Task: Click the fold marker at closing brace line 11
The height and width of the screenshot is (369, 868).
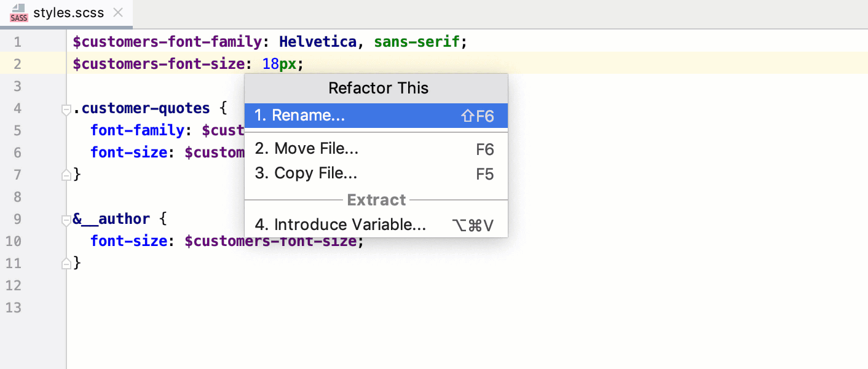Action: click(66, 263)
